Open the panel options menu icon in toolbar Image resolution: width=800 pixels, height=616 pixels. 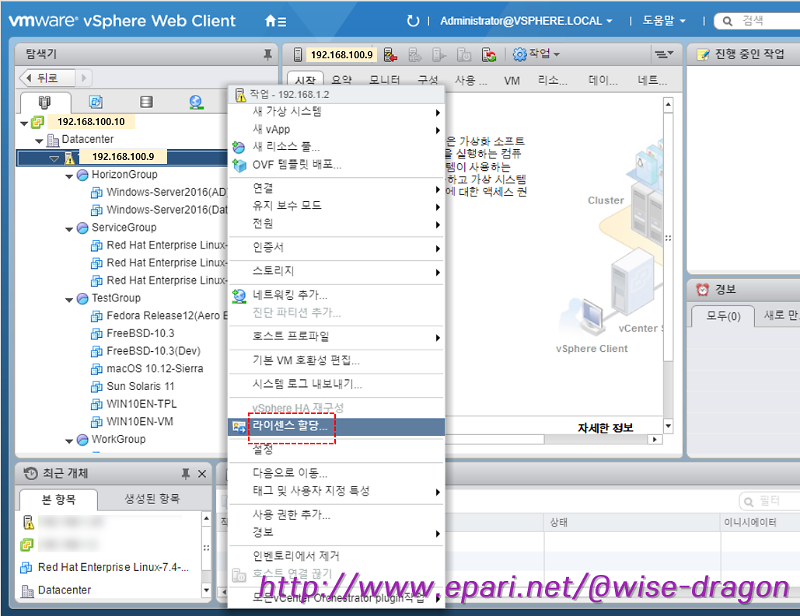(x=664, y=54)
